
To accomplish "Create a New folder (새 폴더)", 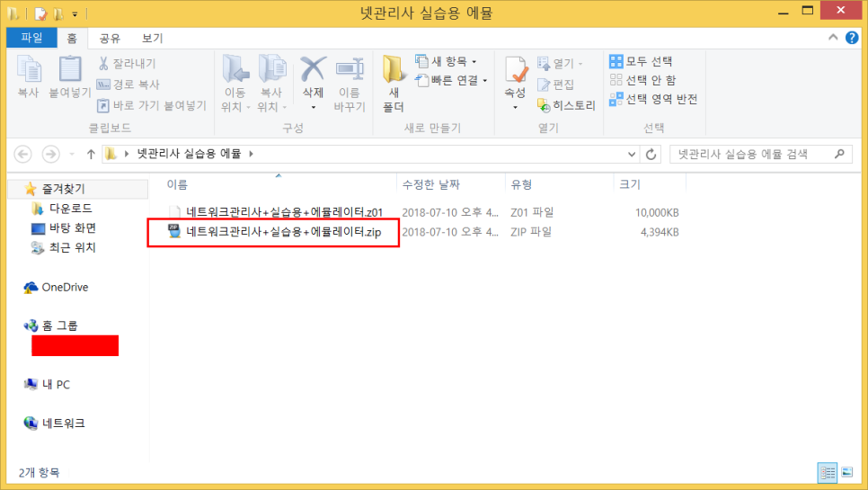I will (x=393, y=83).
